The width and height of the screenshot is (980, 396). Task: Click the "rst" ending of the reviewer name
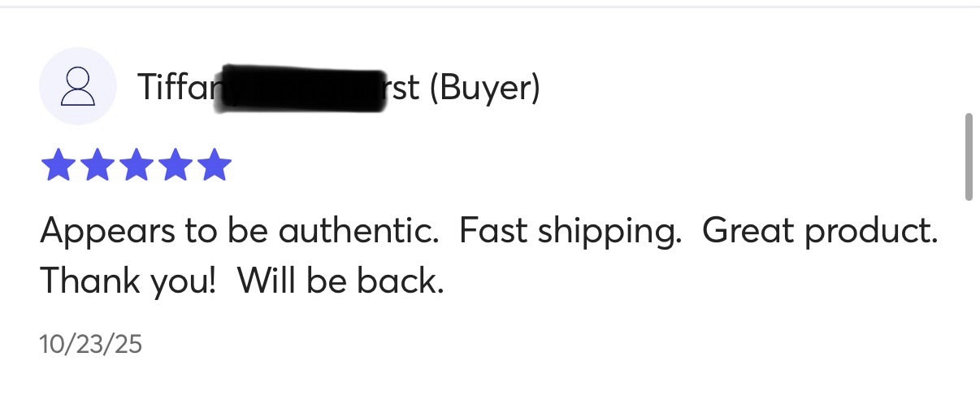tap(401, 88)
